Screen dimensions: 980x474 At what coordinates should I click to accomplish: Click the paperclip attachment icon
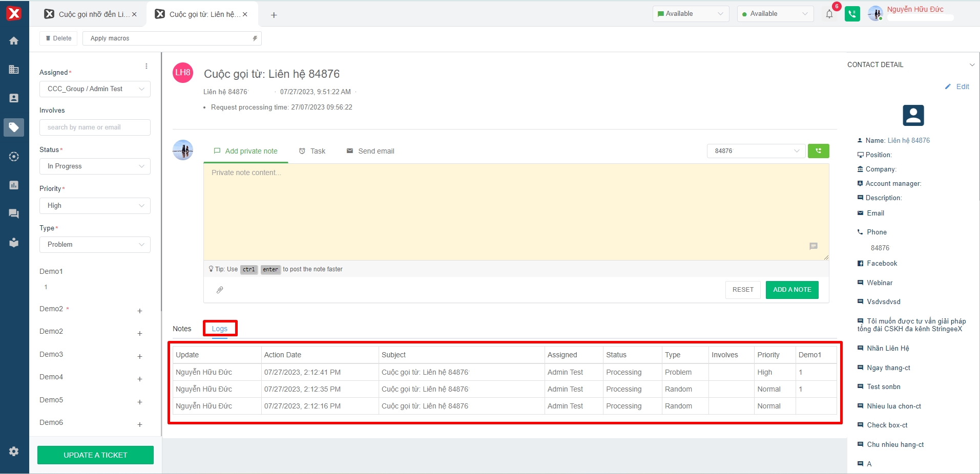pyautogui.click(x=220, y=290)
